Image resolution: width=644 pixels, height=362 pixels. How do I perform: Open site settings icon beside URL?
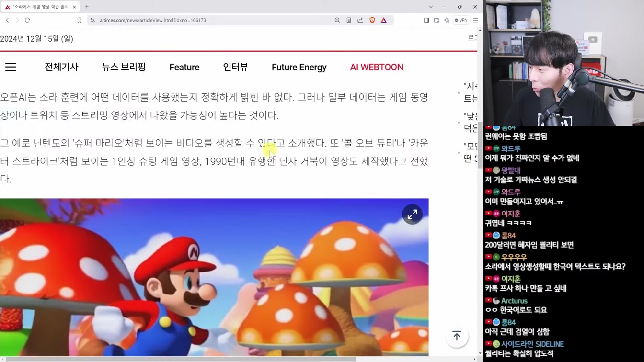92,20
